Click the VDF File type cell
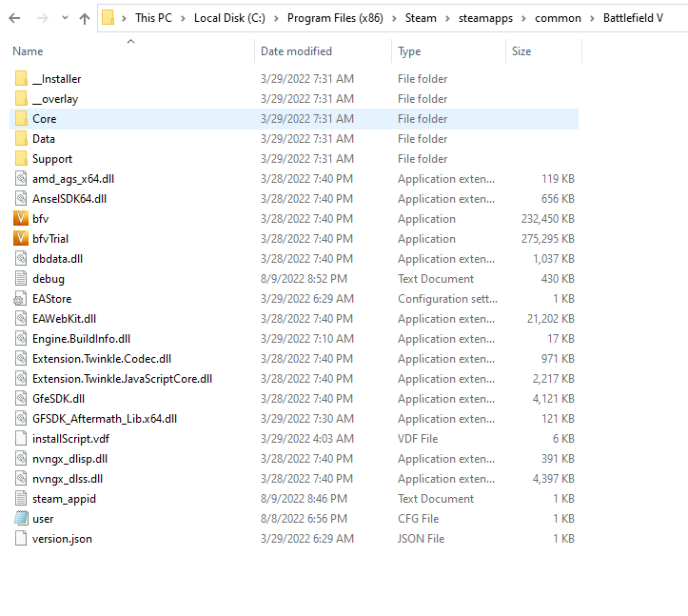 click(x=418, y=439)
